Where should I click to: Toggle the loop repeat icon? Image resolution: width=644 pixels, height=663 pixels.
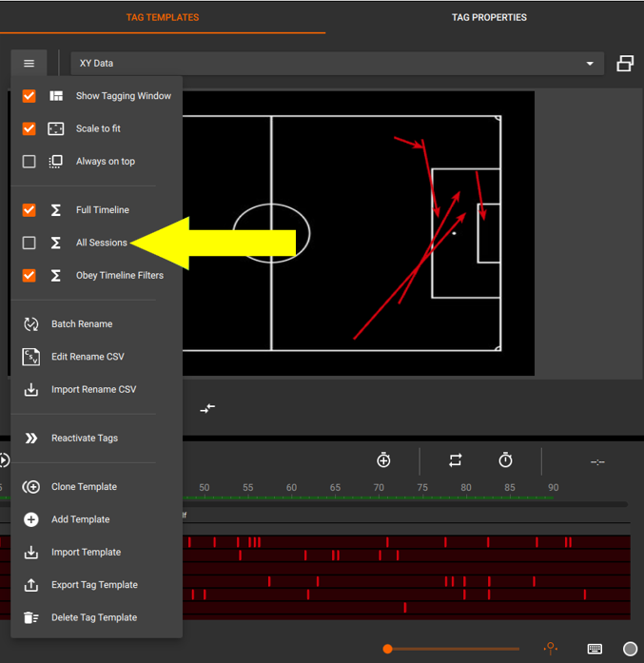point(456,460)
